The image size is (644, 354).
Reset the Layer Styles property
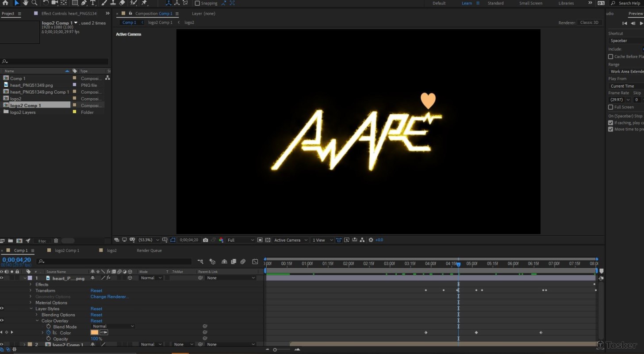pyautogui.click(x=96, y=309)
